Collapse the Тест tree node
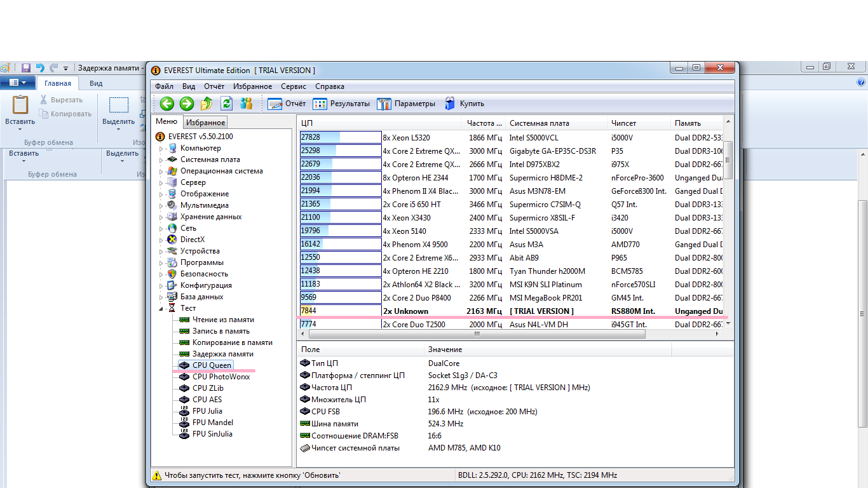 (161, 309)
